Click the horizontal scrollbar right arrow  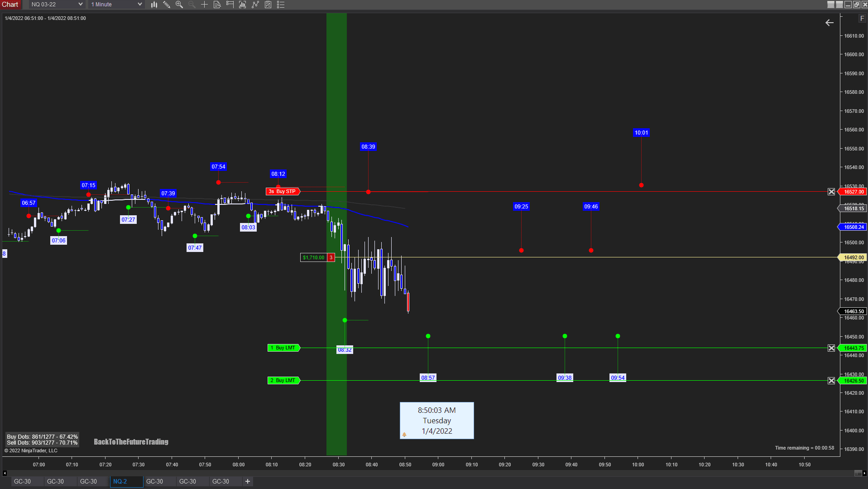pos(864,473)
